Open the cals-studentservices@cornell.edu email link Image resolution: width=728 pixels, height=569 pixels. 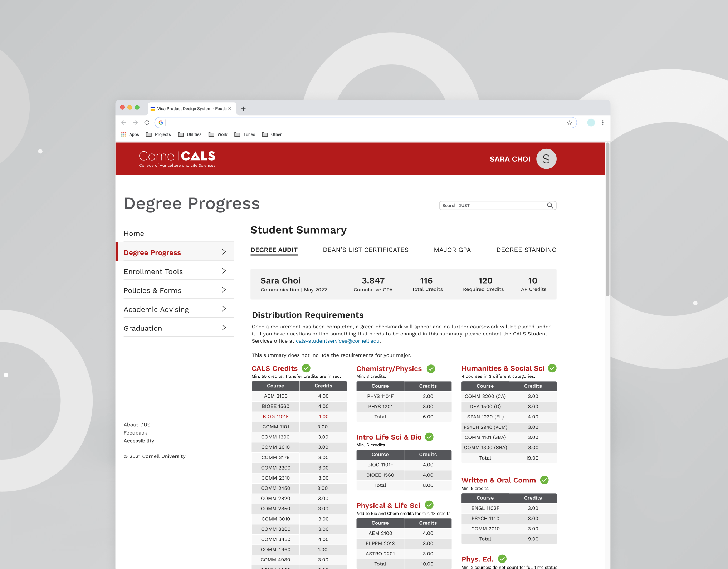[x=337, y=341]
